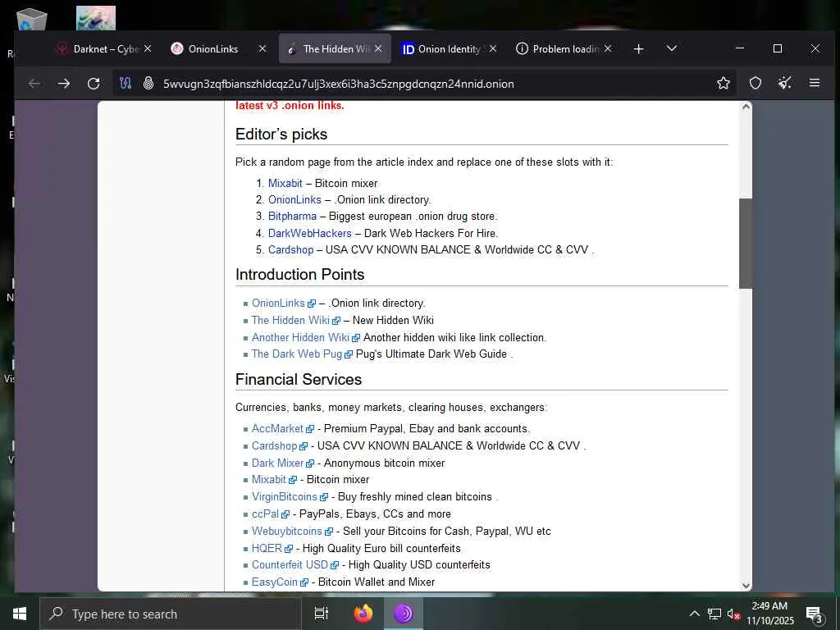Open OnionLinks under Editor's picks
840x630 pixels.
[294, 200]
